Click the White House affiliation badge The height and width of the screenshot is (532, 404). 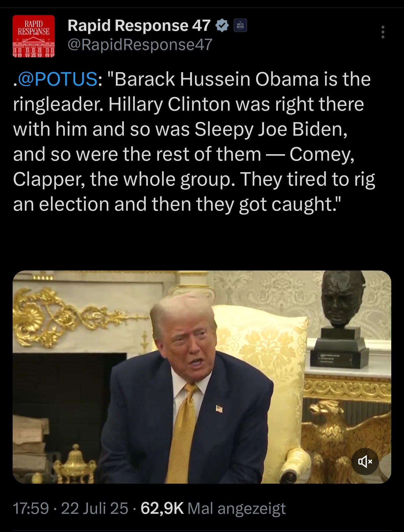click(240, 26)
